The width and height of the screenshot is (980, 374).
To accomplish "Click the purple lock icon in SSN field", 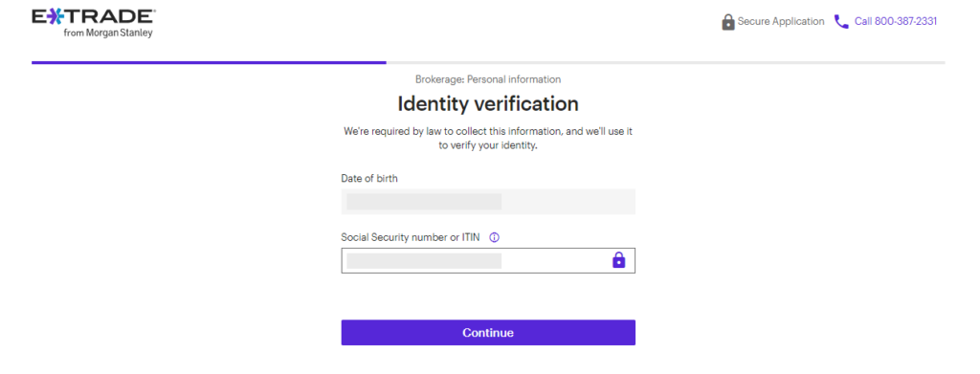I will coord(618,260).
